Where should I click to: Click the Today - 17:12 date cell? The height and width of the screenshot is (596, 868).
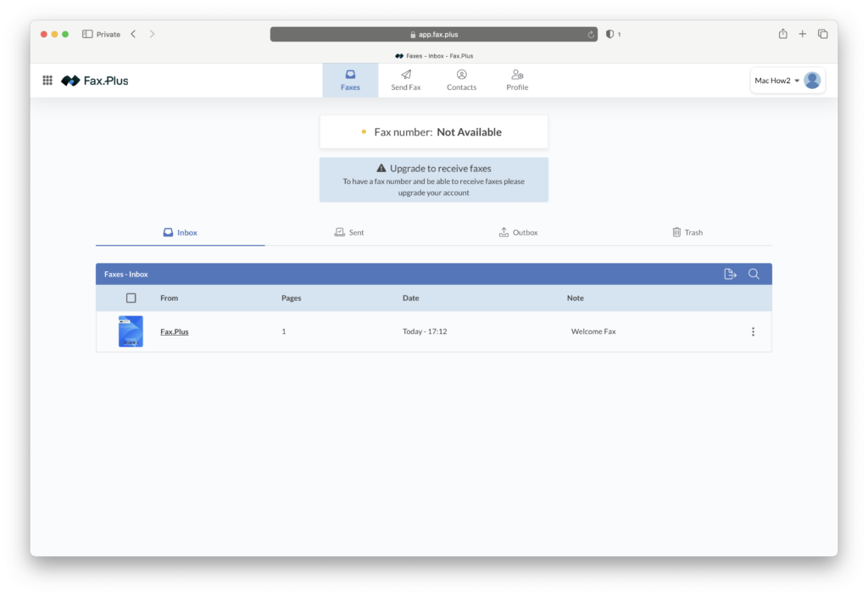point(425,331)
